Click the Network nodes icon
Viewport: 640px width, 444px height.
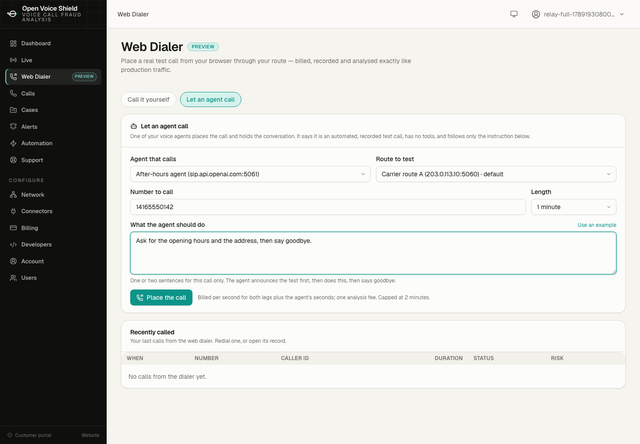coord(13,195)
